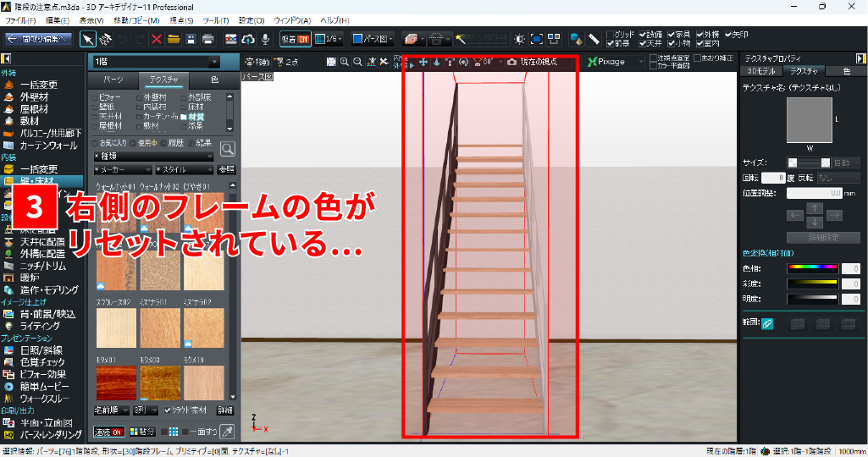Click the 間取り編集へ back button
Image resolution: width=868 pixels, height=457 pixels.
tap(38, 39)
